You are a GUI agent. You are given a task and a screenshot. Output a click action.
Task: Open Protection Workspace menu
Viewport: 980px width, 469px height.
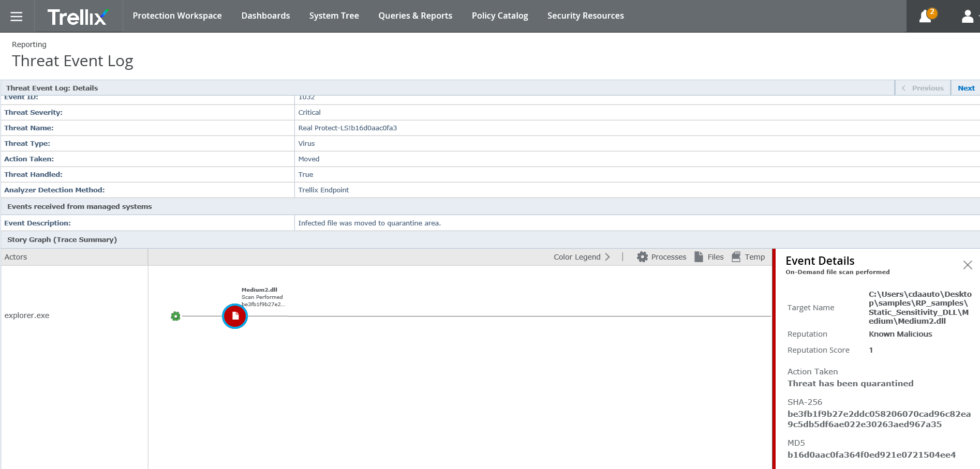[x=177, y=16]
